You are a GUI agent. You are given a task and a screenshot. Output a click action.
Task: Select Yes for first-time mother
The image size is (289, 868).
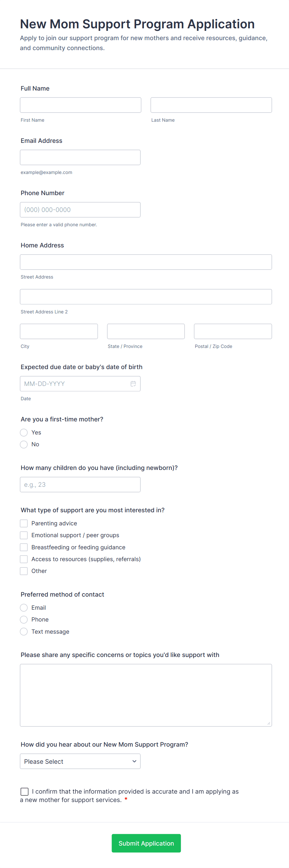tap(24, 432)
